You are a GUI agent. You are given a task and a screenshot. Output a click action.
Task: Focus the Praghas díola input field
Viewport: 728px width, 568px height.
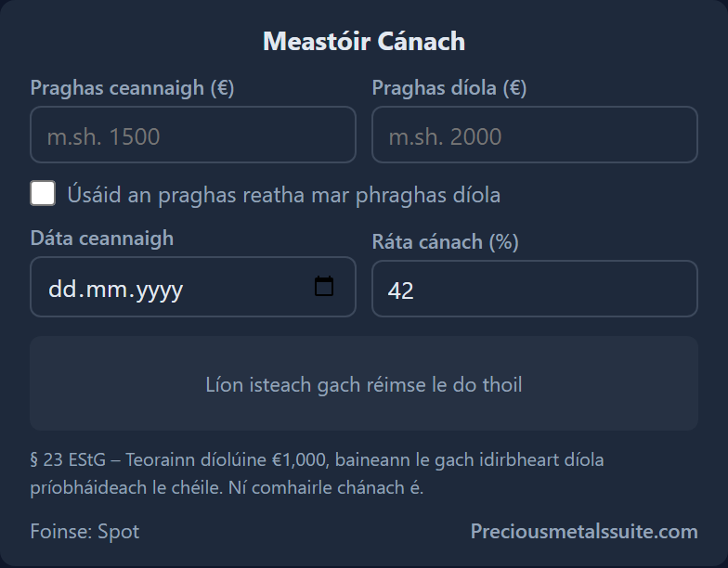(x=535, y=135)
